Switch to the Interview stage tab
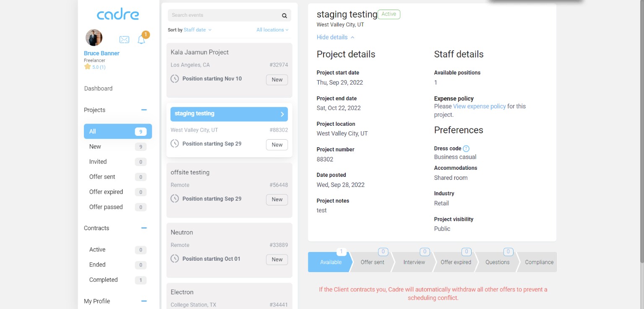Screen dimensions: 644x309 [414, 262]
